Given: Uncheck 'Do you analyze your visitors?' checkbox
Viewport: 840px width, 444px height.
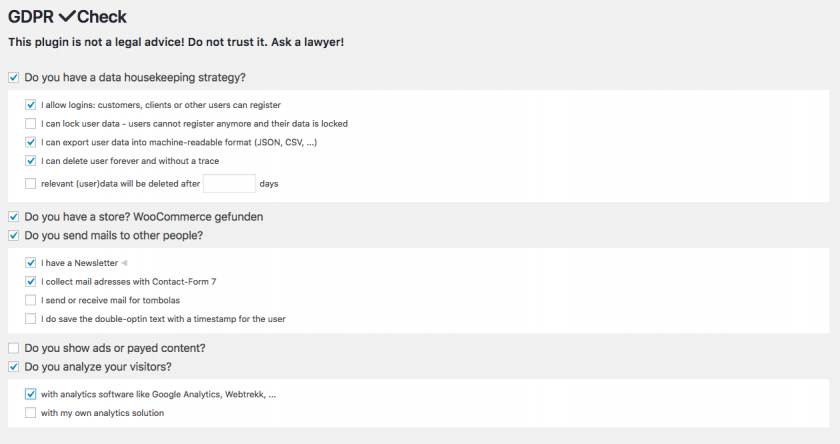Looking at the screenshot, I should point(13,367).
